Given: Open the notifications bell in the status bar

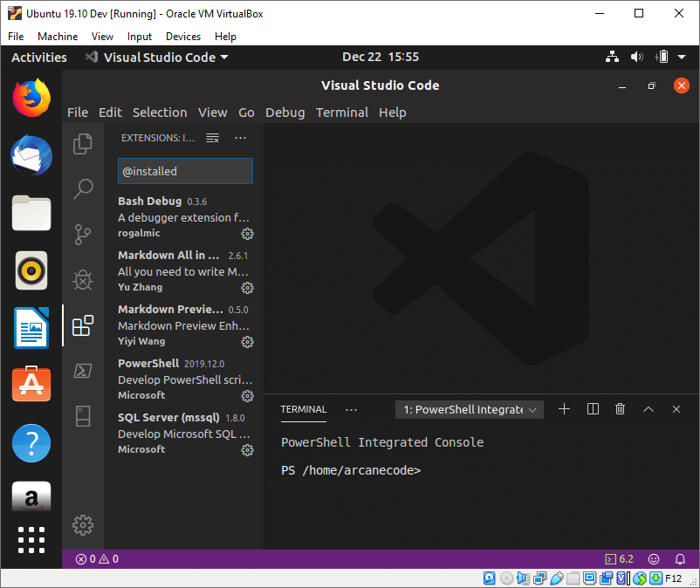Looking at the screenshot, I should 680,559.
